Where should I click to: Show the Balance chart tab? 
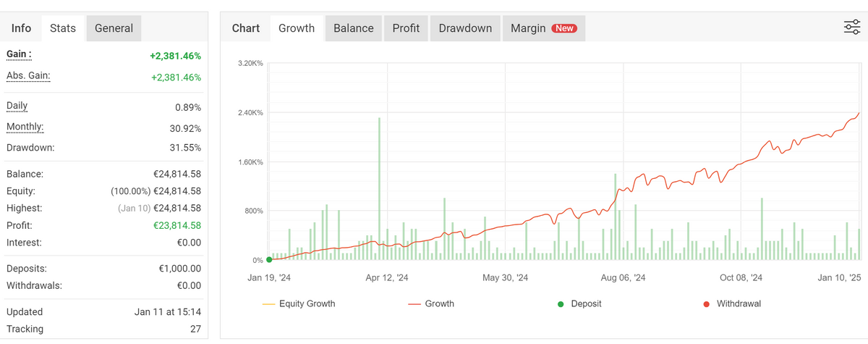point(354,28)
